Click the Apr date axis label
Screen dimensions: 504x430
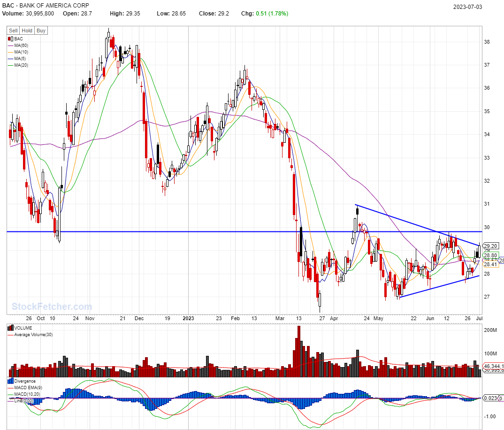coord(334,318)
